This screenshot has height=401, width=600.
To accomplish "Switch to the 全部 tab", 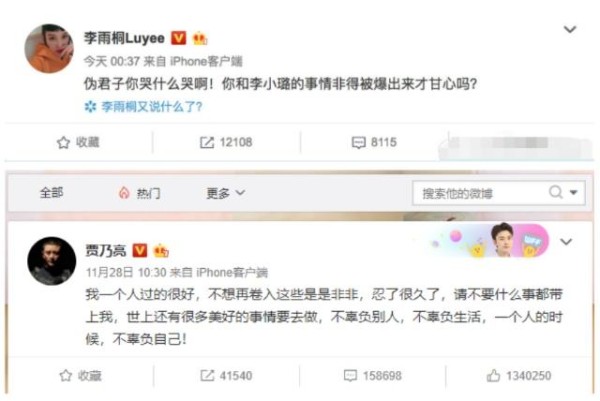I will coord(52,193).
